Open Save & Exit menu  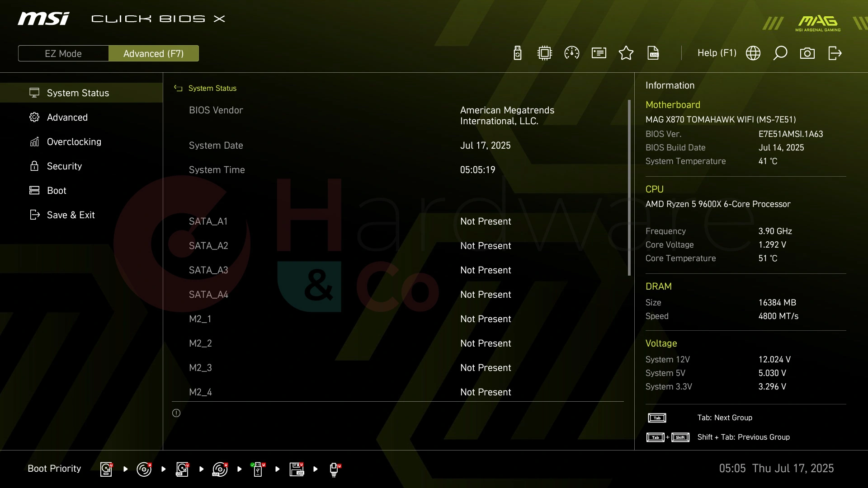point(81,215)
